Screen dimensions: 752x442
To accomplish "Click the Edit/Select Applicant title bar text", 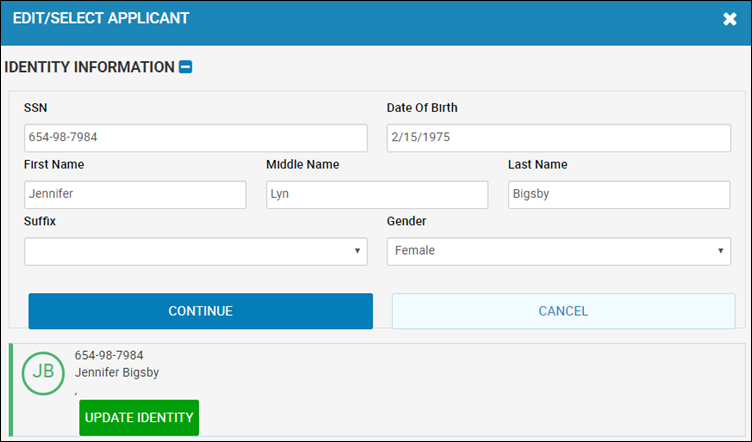I will pyautogui.click(x=101, y=18).
